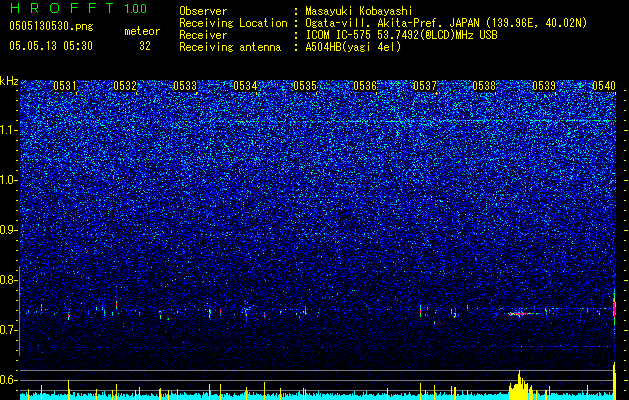
Task: Click the tall yellow intensity peak below 0539
Action: tap(519, 384)
